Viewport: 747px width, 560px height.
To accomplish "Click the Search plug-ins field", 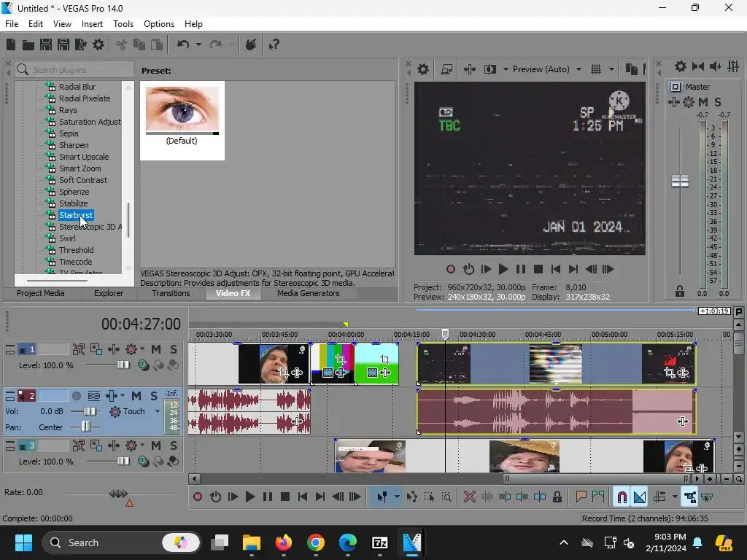I will 74,70.
